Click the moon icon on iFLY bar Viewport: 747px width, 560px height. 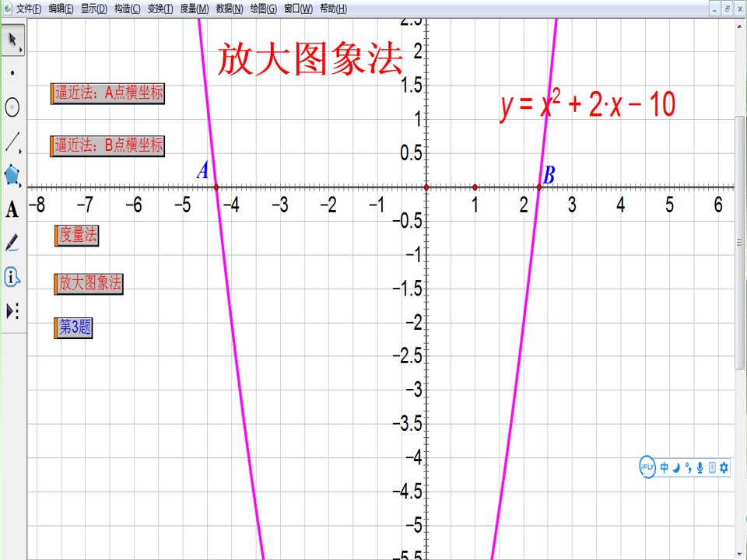click(676, 467)
